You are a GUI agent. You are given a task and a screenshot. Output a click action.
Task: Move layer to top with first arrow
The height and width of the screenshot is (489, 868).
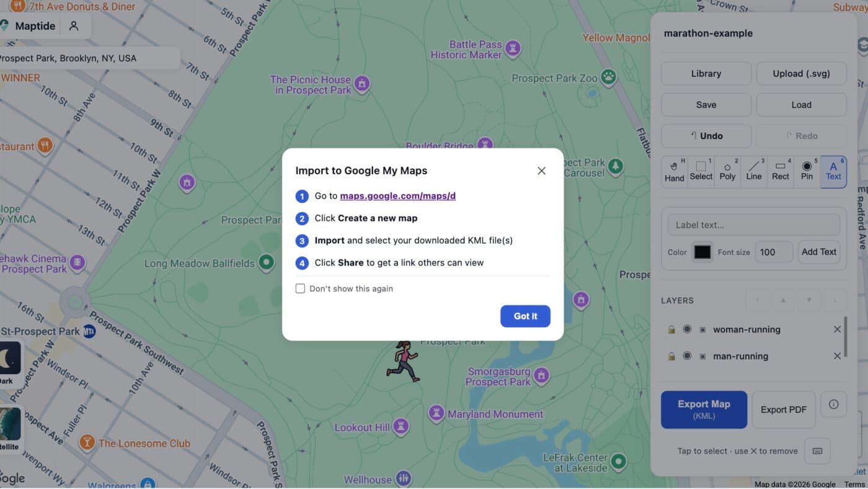pos(756,300)
